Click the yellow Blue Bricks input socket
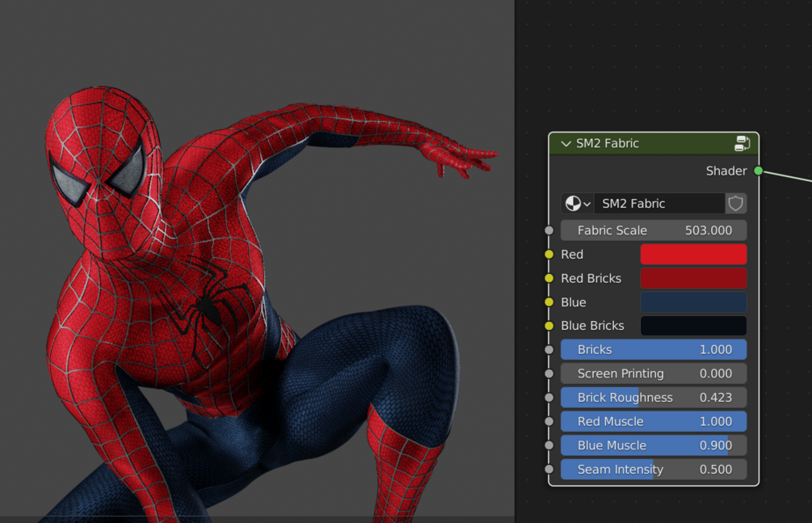Viewport: 812px width, 523px height. tap(549, 326)
